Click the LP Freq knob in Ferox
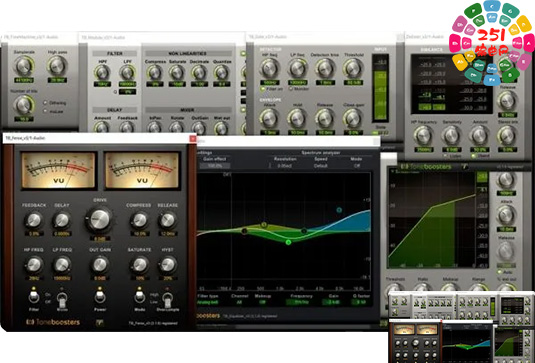This screenshot has height=363, width=535. click(x=62, y=265)
